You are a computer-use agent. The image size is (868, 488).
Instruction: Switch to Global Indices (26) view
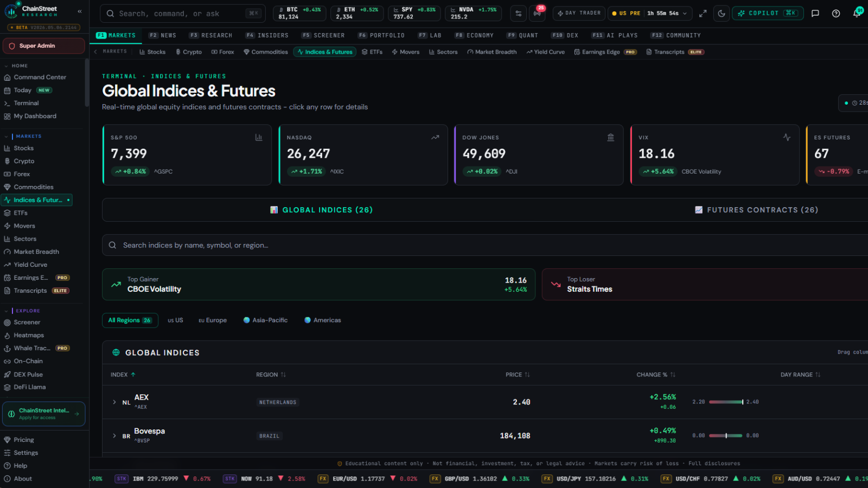point(321,210)
